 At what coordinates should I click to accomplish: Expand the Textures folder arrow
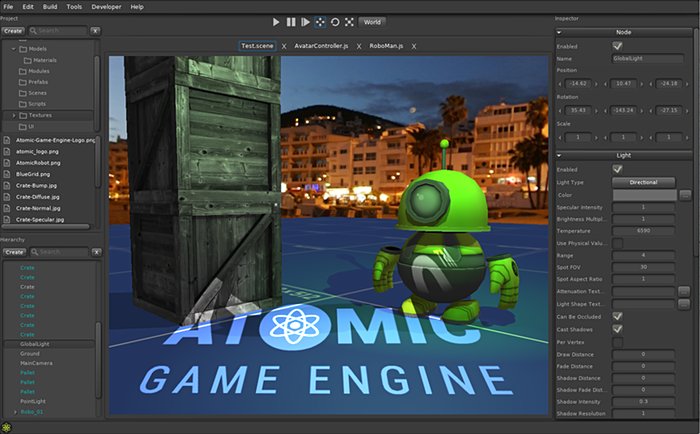pos(13,115)
